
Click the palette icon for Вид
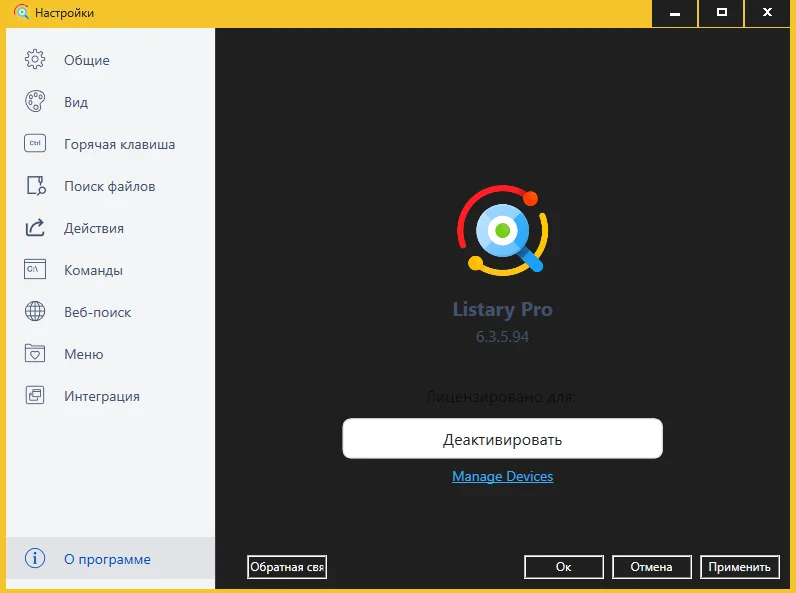(x=35, y=102)
